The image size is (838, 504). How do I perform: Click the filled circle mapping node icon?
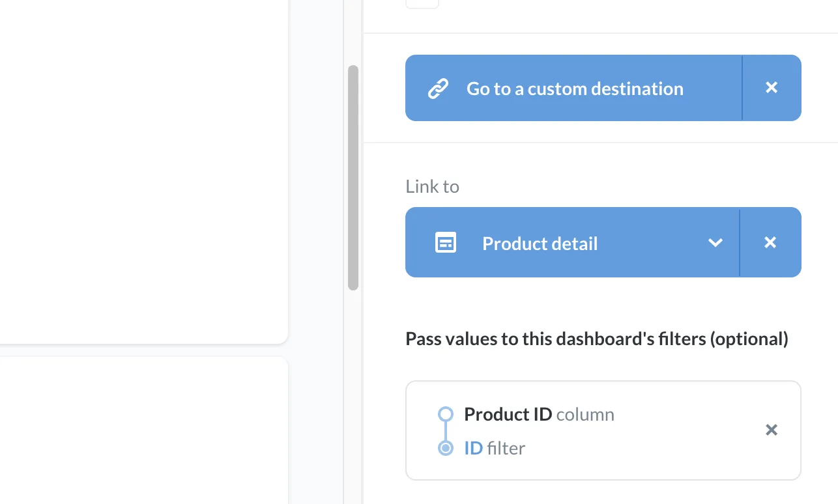446,448
